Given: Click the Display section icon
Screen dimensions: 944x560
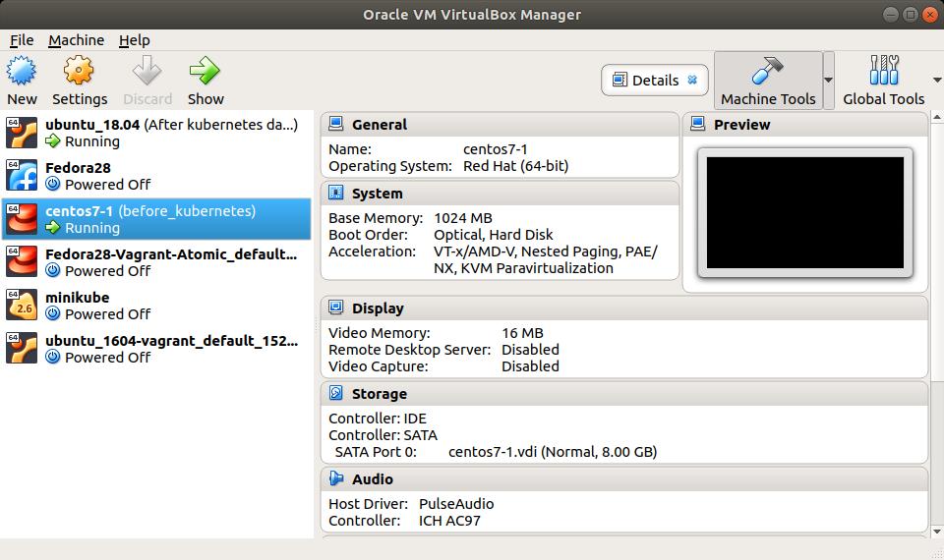Looking at the screenshot, I should tap(336, 308).
